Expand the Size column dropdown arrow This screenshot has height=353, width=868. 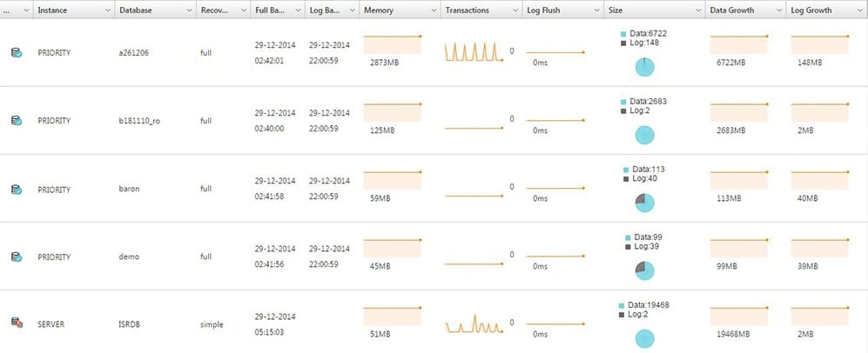[698, 10]
